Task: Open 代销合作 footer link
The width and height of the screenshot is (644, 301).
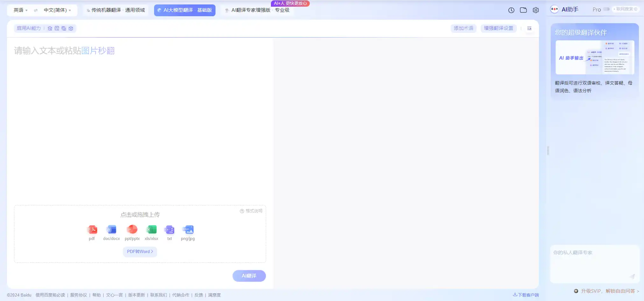Action: click(181, 295)
